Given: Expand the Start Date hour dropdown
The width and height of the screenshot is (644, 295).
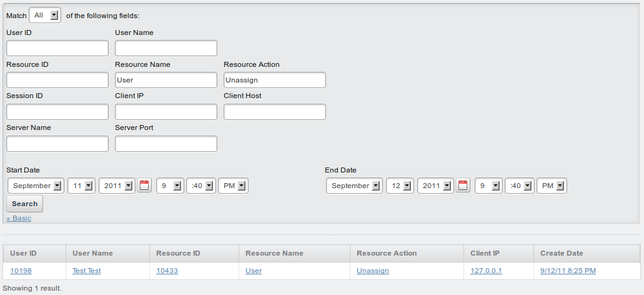Looking at the screenshot, I should [170, 186].
